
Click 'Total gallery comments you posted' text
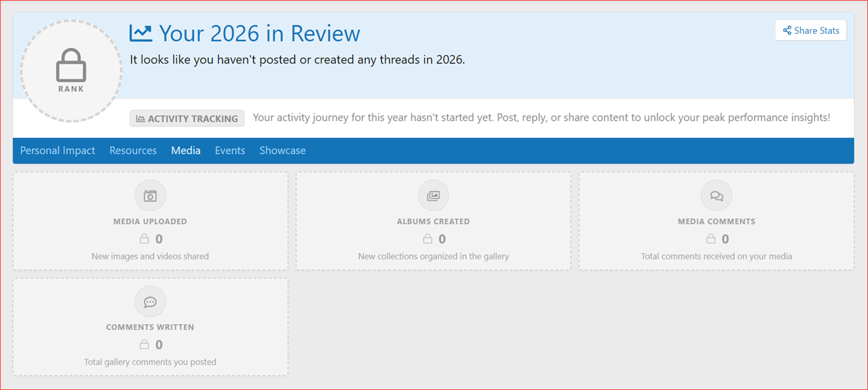click(150, 362)
